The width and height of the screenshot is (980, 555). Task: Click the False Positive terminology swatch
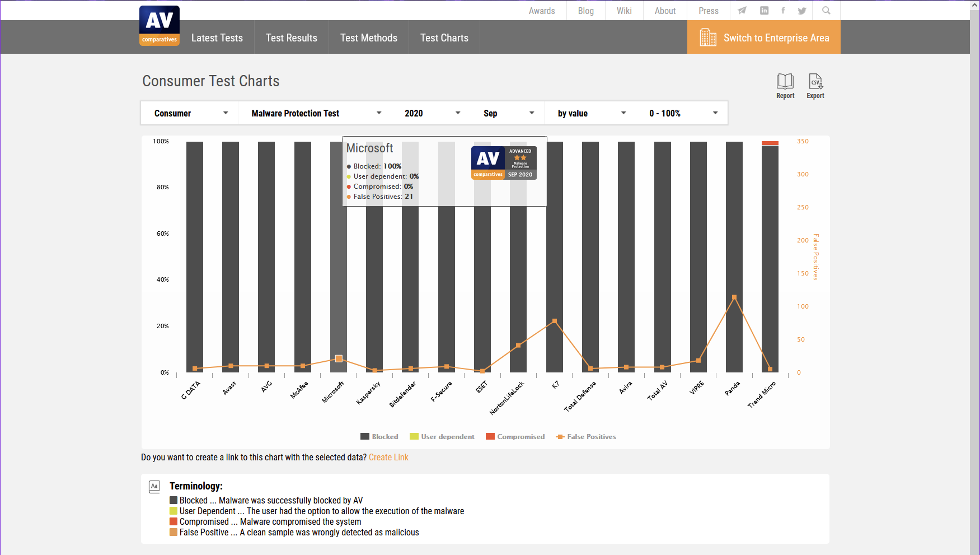pos(174,532)
